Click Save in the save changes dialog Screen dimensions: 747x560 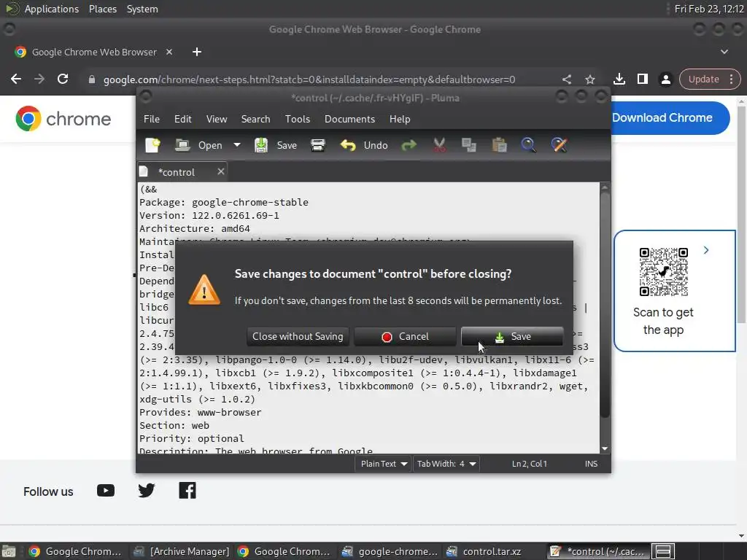click(512, 337)
